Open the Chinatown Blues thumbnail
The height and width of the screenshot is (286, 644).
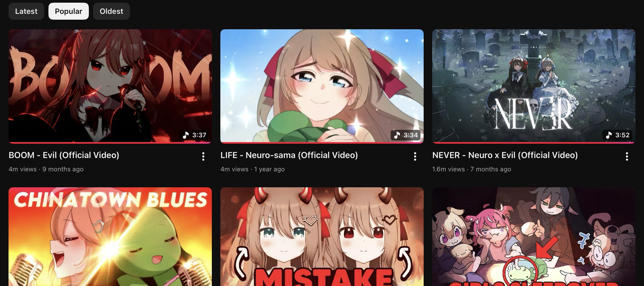(110, 237)
